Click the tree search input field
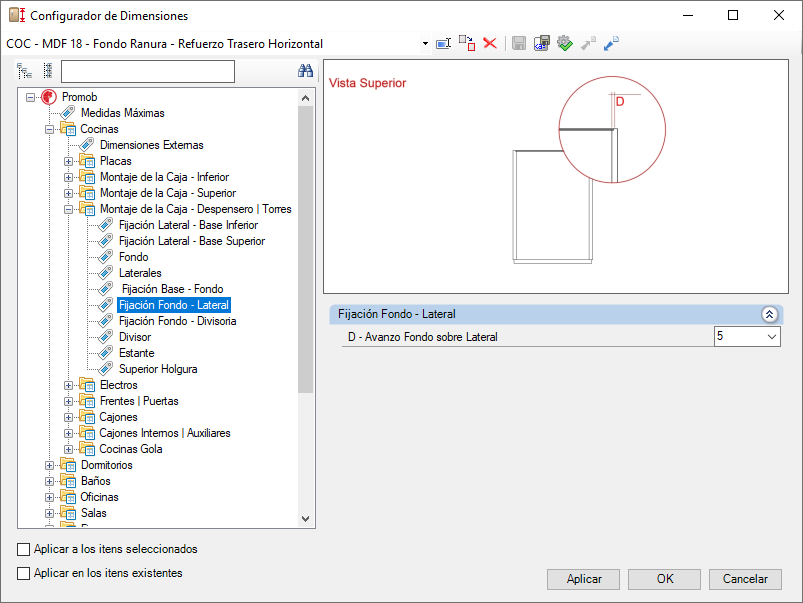 pyautogui.click(x=148, y=71)
